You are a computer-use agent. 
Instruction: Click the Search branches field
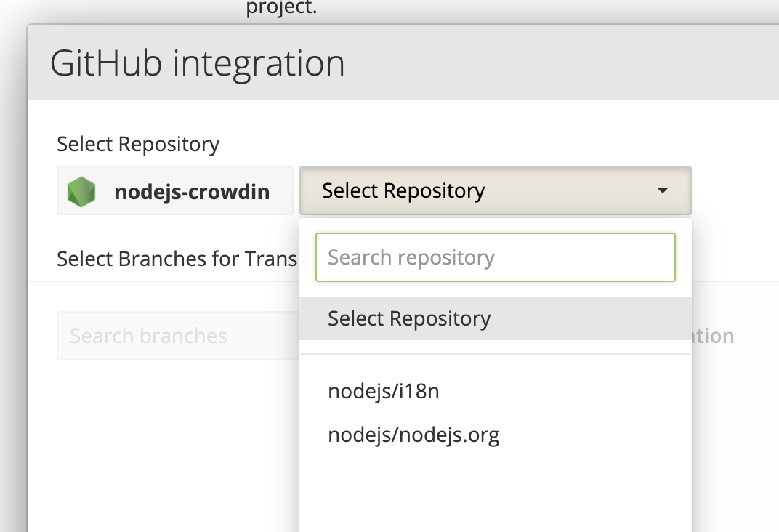point(178,336)
